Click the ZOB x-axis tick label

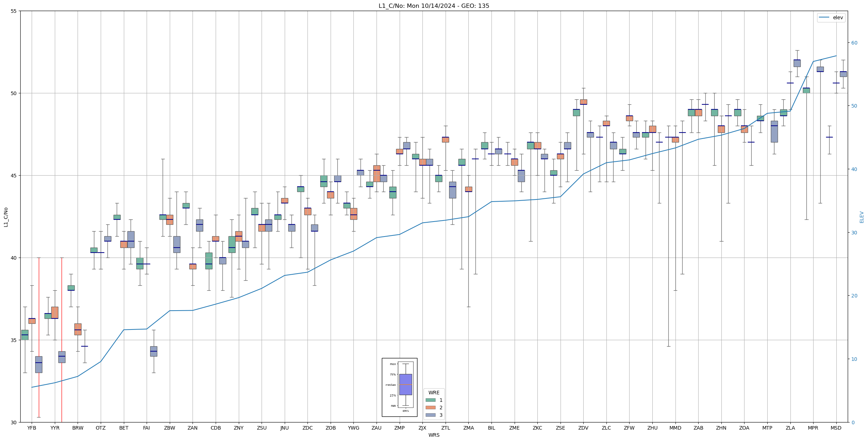click(x=331, y=428)
